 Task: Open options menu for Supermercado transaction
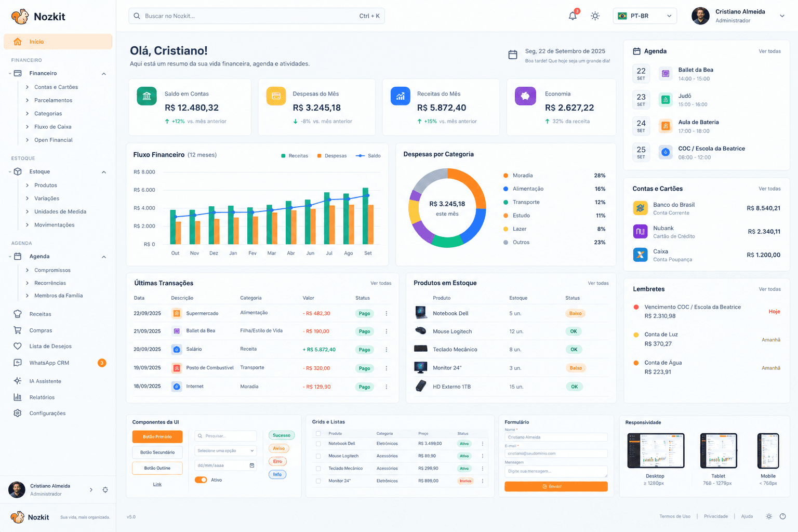(387, 313)
